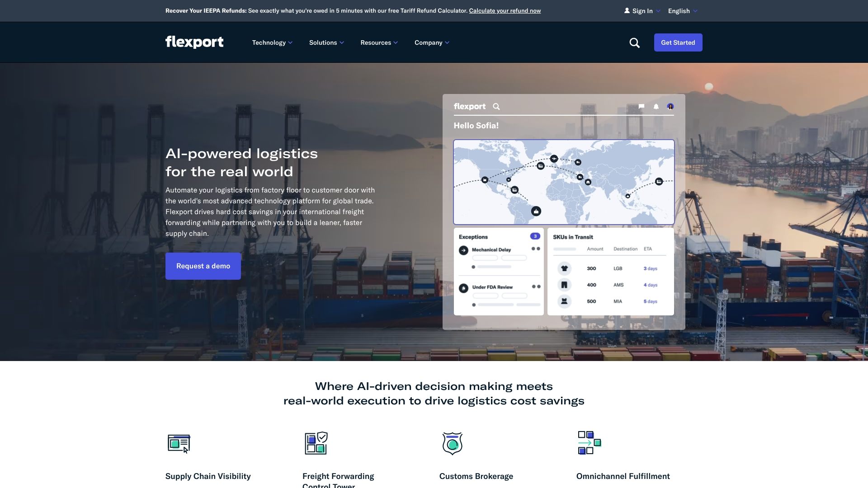Expand the Solutions menu
This screenshot has height=488, width=868.
pyautogui.click(x=326, y=42)
